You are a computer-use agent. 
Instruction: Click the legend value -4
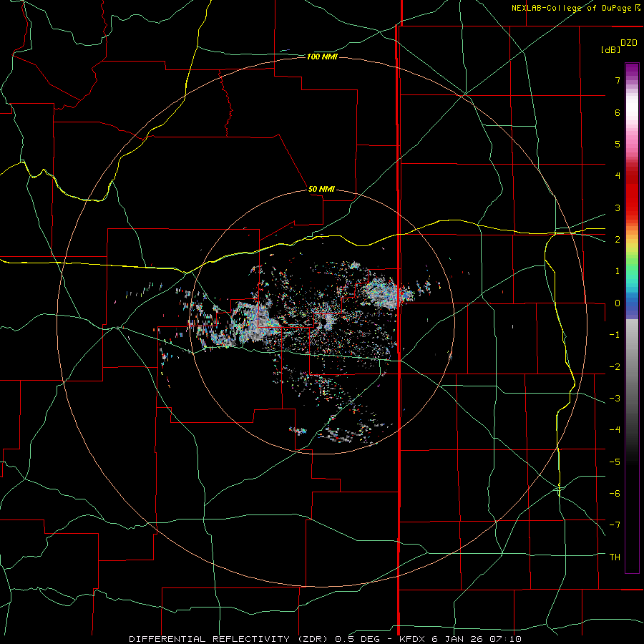[x=615, y=430]
